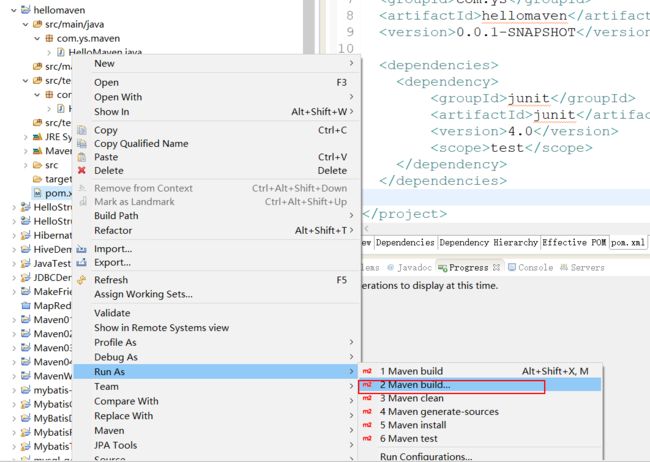The height and width of the screenshot is (462, 650).
Task: Select 5 Maven install
Action: tap(480, 425)
